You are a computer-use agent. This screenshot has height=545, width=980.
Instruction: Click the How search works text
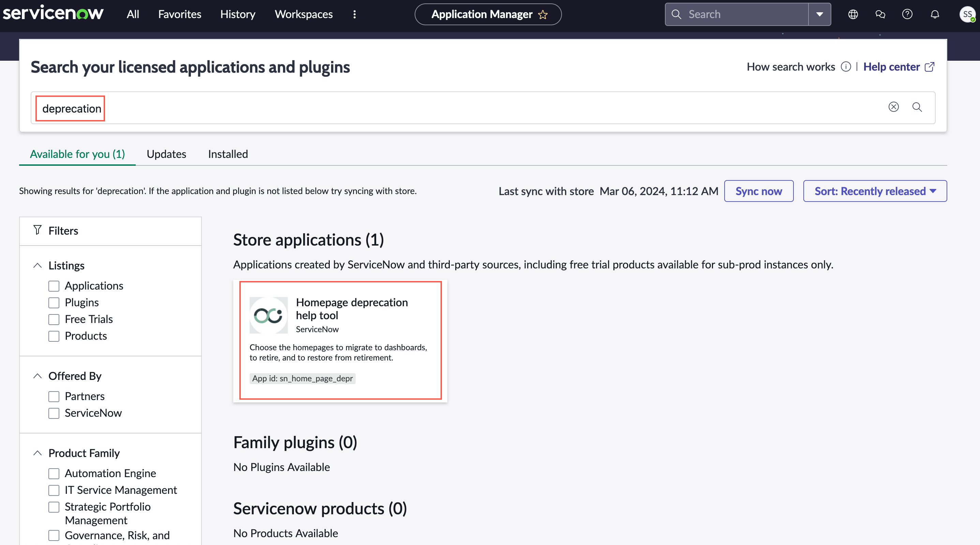point(790,67)
